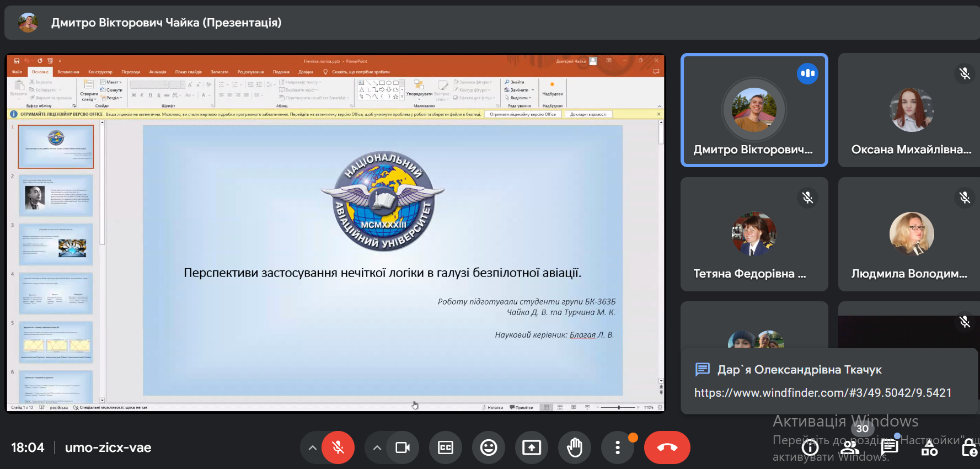Image resolution: width=980 pixels, height=469 pixels.
Task: Unmute the microphone in Meet toolbar
Action: pyautogui.click(x=338, y=447)
